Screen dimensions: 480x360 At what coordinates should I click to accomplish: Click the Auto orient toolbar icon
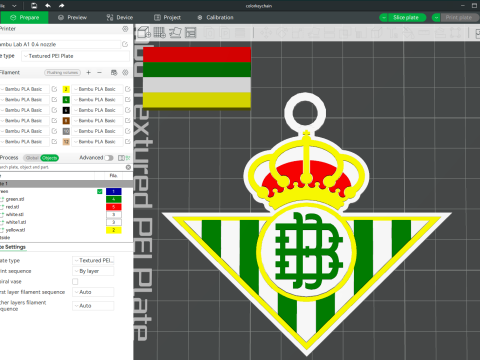pos(175,33)
